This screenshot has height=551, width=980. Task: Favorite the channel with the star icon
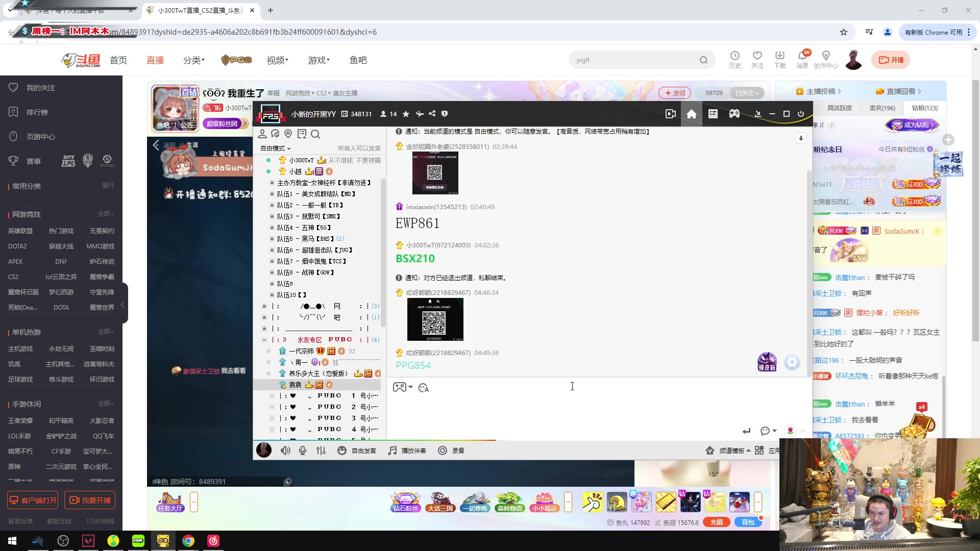coord(406,114)
